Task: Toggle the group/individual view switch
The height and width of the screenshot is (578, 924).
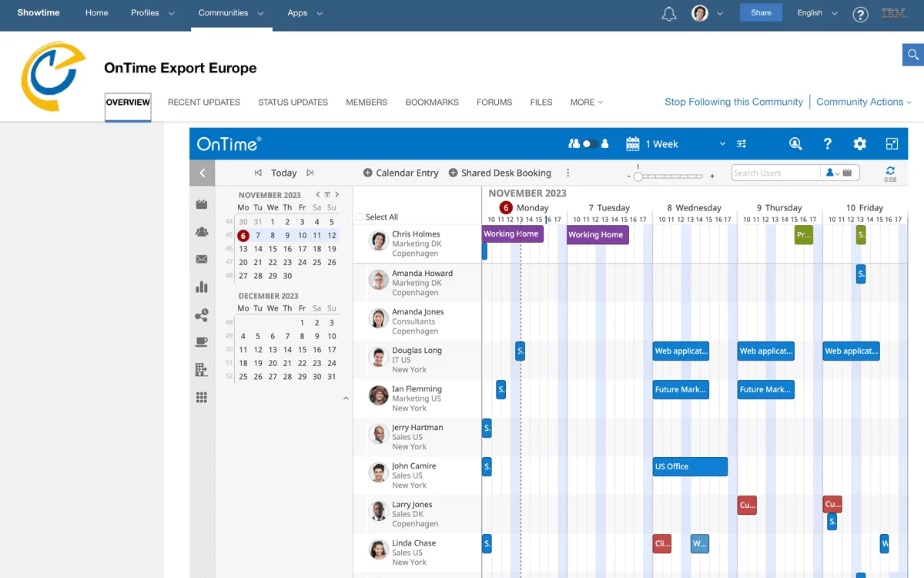Action: 589,144
